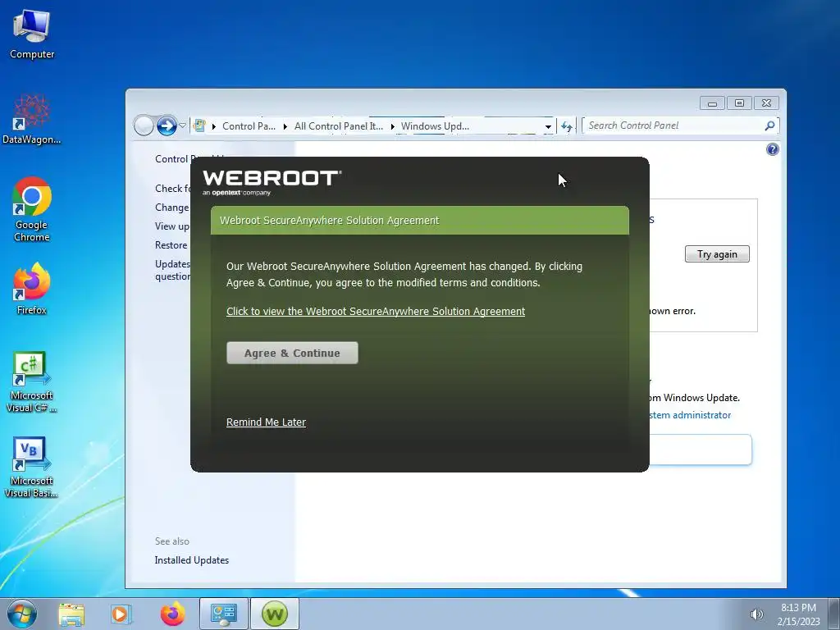Viewport: 840px width, 630px height.
Task: Expand arrow after Control Panel breadcrumb
Action: 285,126
